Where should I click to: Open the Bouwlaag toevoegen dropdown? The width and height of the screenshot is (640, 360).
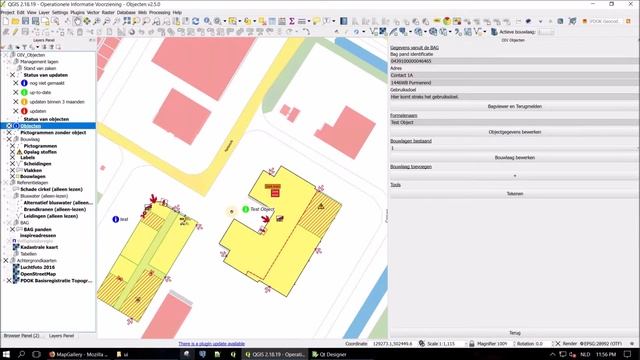pos(514,176)
